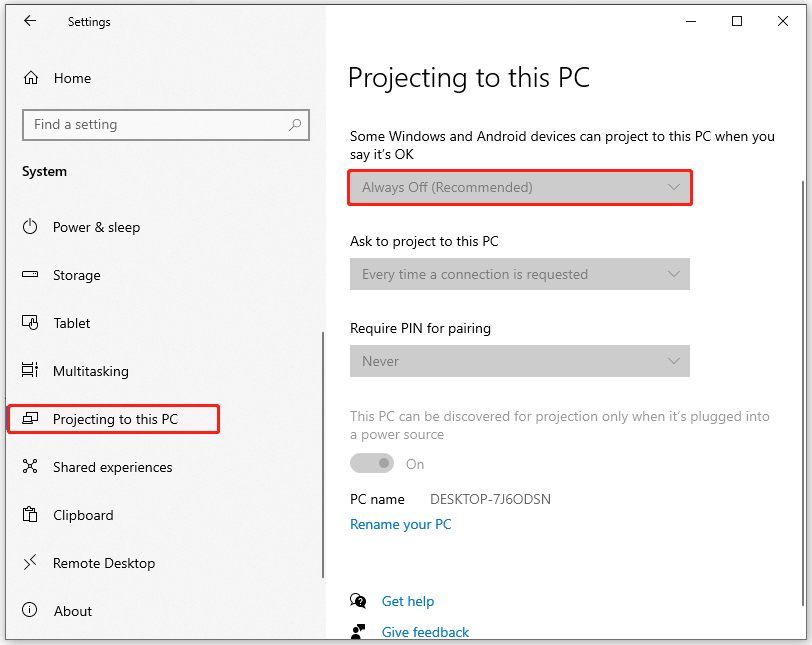The image size is (812, 645).
Task: Click the Give feedback icon
Action: (x=358, y=632)
